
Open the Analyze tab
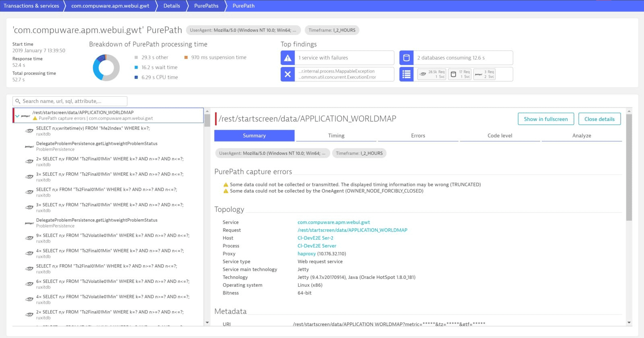pyautogui.click(x=582, y=136)
